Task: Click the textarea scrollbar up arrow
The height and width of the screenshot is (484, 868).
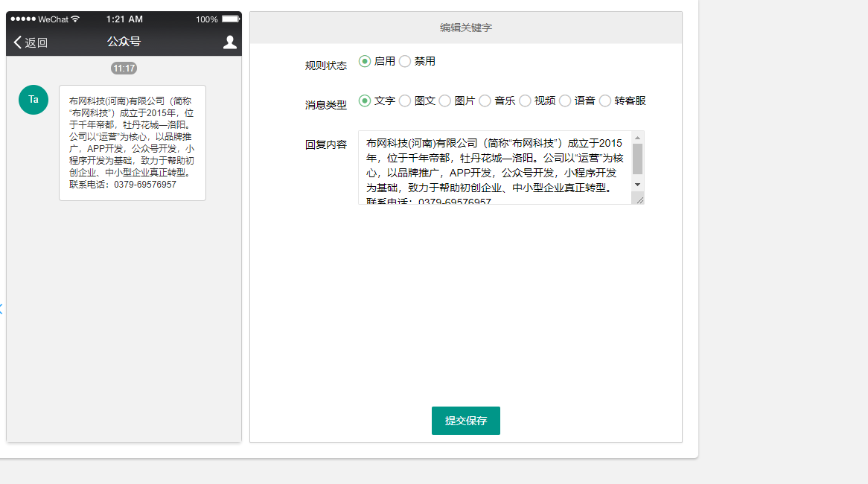Action: [638, 137]
